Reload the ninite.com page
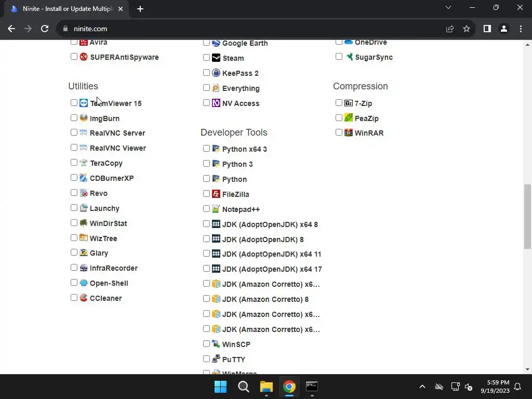 (x=45, y=29)
